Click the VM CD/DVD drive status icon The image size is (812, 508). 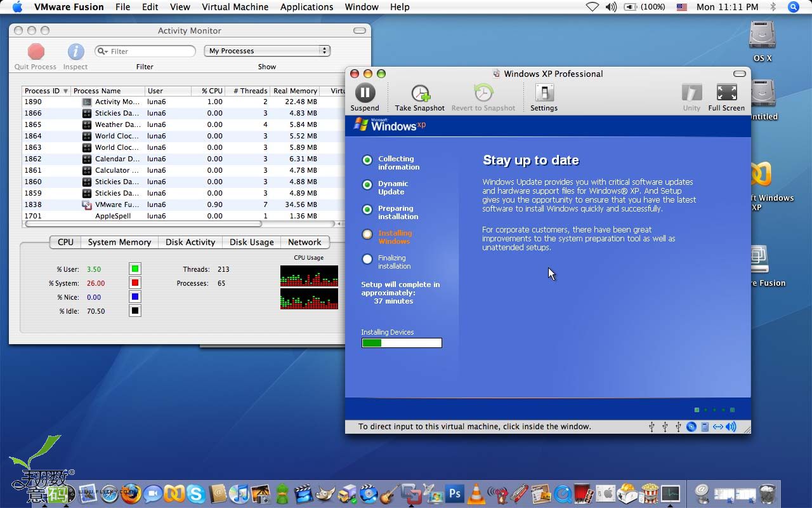(691, 427)
